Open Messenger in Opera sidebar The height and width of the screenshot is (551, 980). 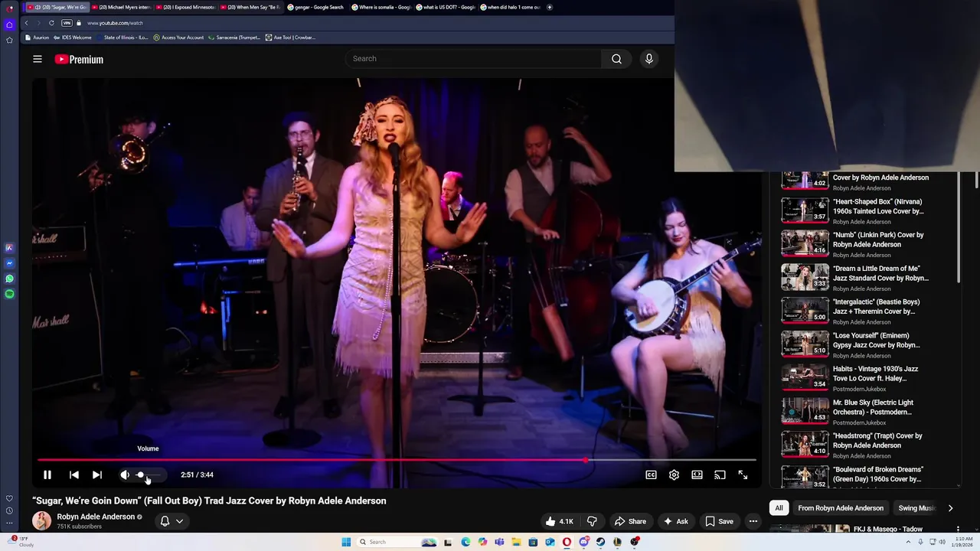click(x=9, y=263)
